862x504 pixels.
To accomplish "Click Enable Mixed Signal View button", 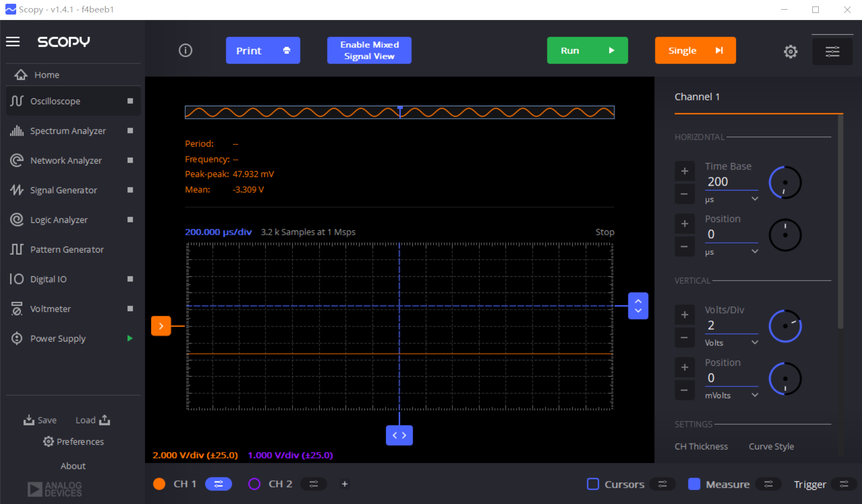I will [x=369, y=51].
